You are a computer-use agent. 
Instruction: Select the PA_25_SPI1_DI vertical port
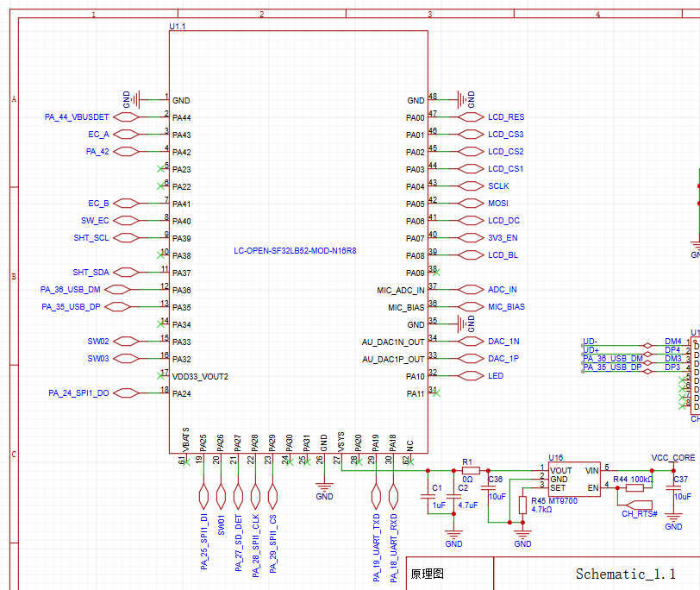click(x=203, y=496)
